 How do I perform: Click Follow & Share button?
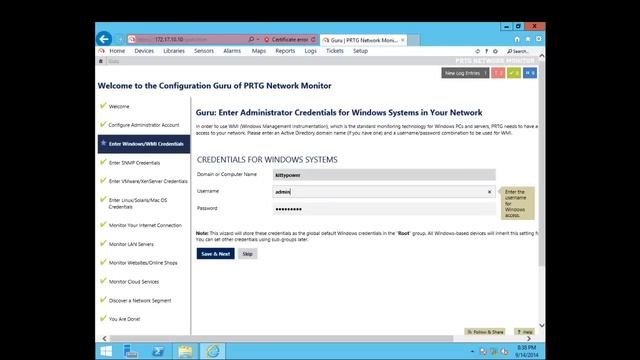[485, 332]
